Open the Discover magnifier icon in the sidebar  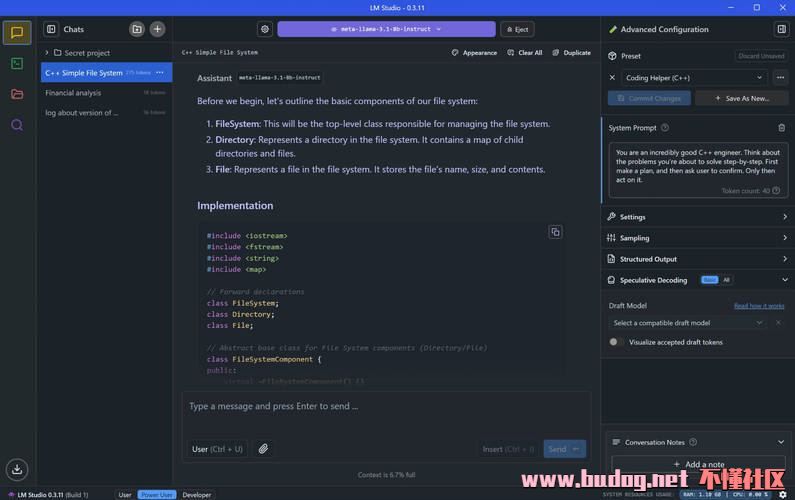point(17,125)
